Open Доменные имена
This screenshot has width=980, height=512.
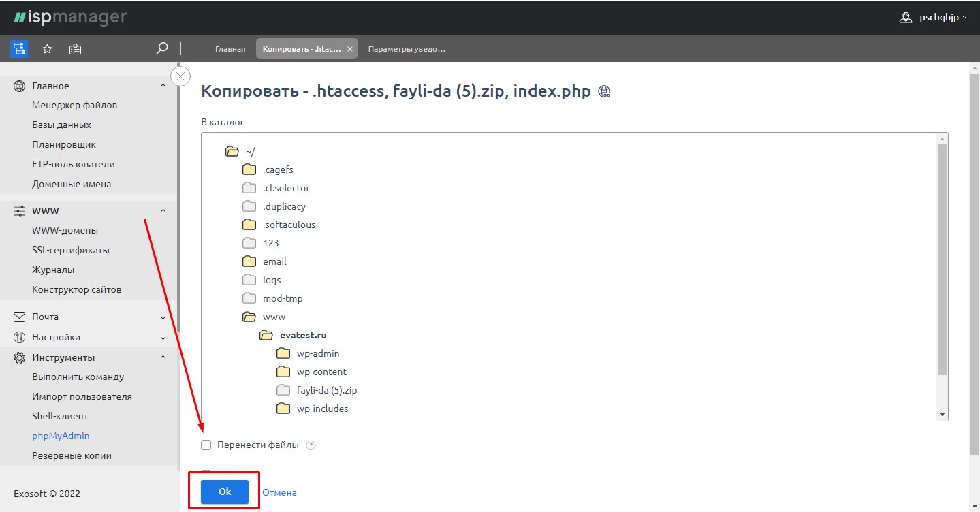tap(72, 185)
